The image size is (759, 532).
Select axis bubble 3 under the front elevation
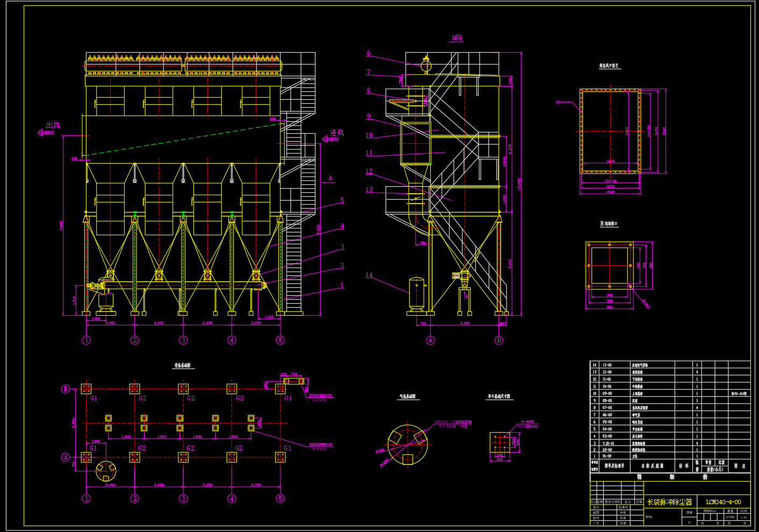pos(183,340)
